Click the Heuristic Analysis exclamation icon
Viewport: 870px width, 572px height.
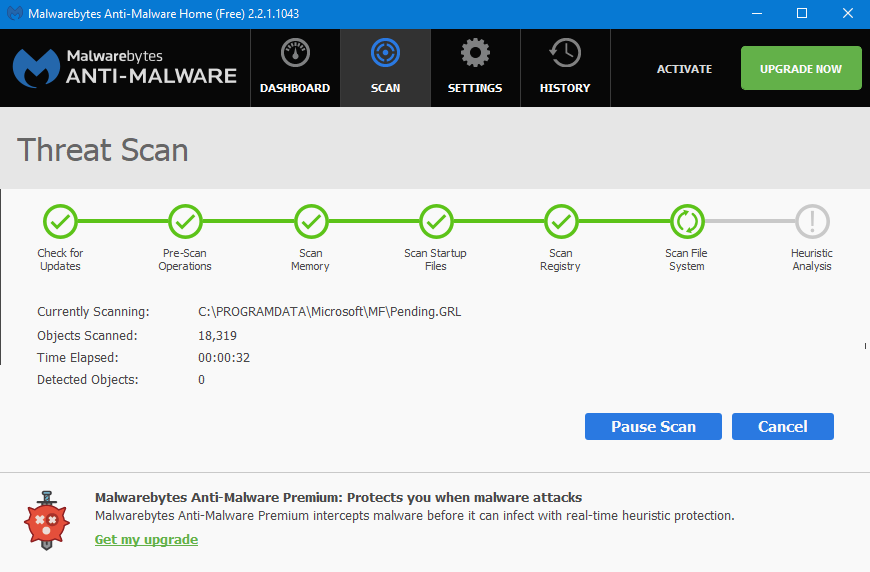(812, 222)
